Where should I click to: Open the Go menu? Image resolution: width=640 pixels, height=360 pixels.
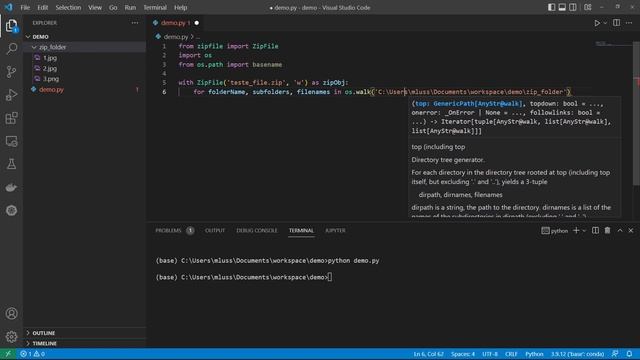click(113, 7)
